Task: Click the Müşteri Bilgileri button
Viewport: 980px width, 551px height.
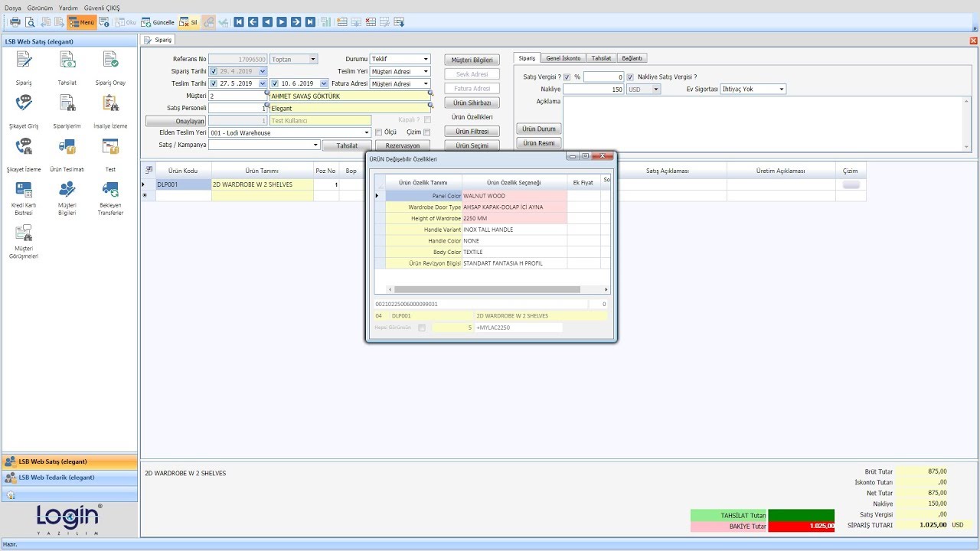Action: (x=472, y=60)
